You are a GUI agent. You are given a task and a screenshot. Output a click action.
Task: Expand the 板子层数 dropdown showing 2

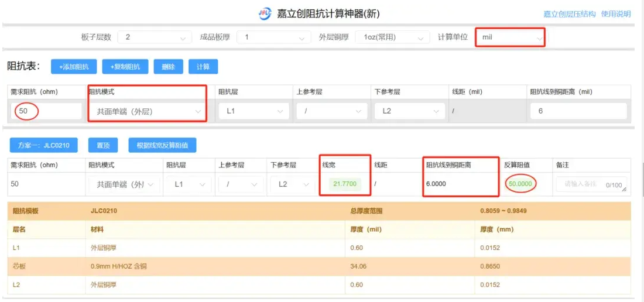(155, 37)
